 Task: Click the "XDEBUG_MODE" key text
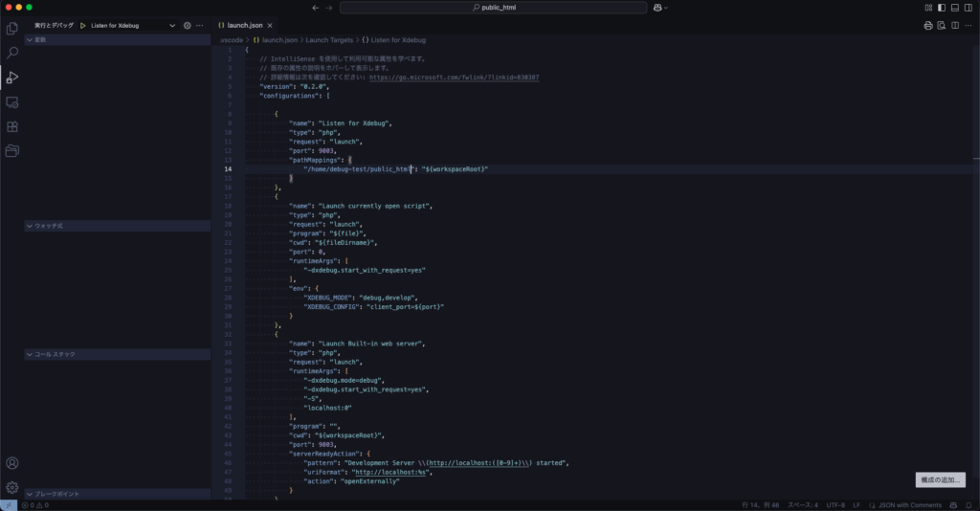(327, 298)
